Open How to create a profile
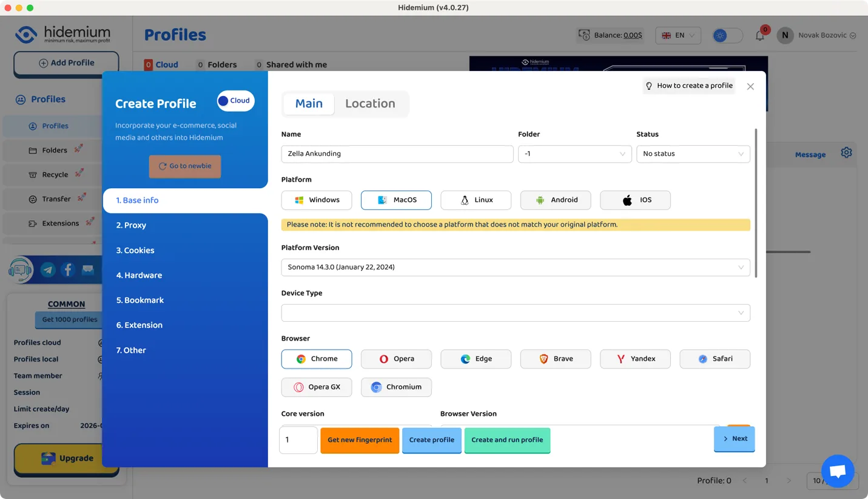Viewport: 868px width, 499px height. (x=688, y=86)
